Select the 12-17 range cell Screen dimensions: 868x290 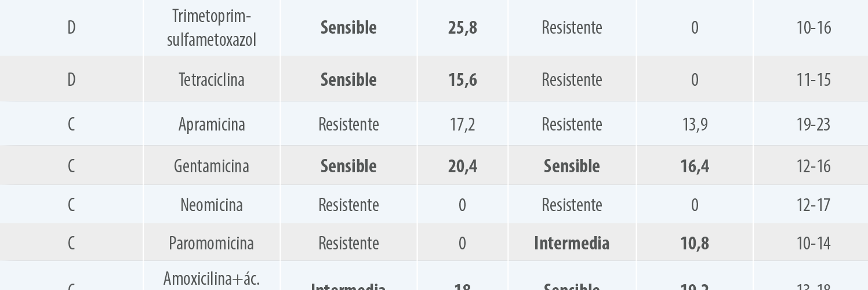click(x=813, y=205)
